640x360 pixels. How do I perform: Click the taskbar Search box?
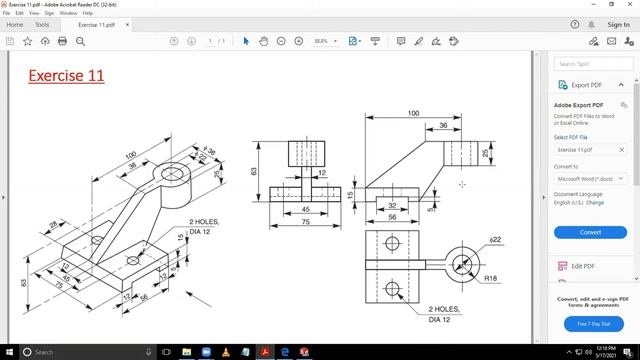point(87,352)
